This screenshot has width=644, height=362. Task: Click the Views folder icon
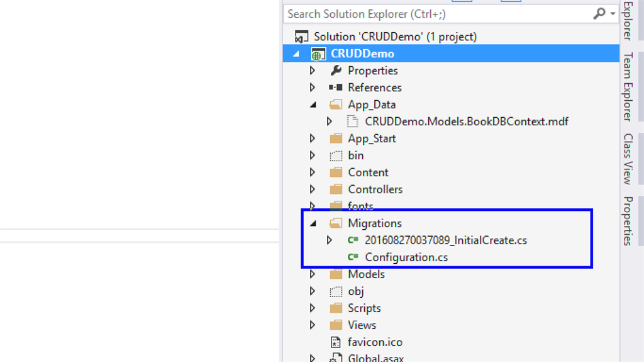[x=336, y=325]
